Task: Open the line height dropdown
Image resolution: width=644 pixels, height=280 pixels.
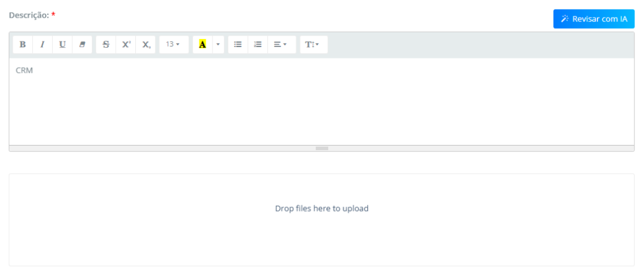Action: [313, 45]
